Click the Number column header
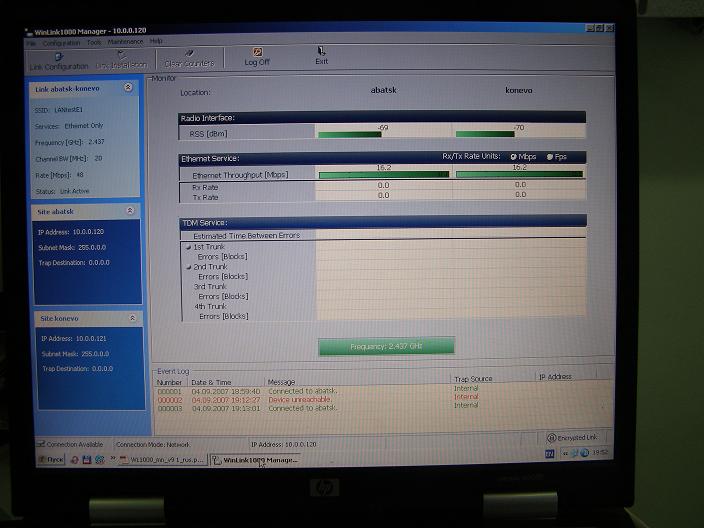 tap(169, 383)
